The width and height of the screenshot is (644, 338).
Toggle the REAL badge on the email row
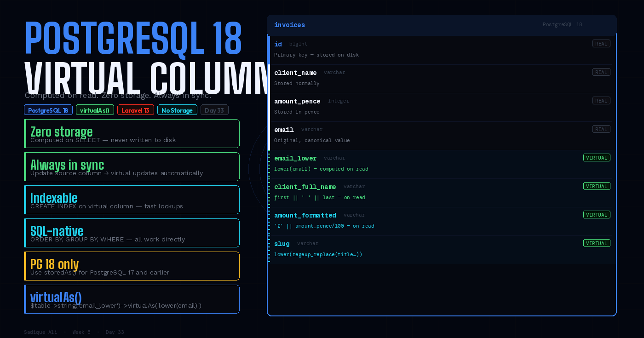tap(601, 129)
